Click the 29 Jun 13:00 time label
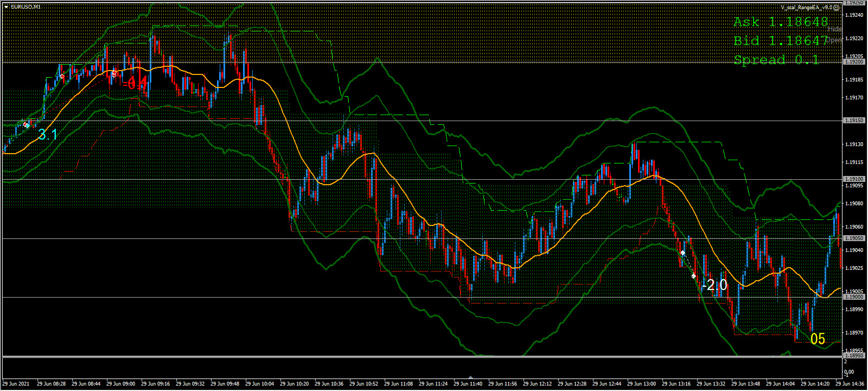This screenshot has width=868, height=391. click(641, 384)
